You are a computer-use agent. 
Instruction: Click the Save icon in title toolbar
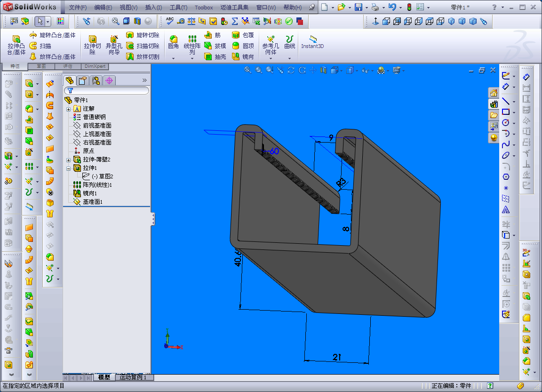click(x=359, y=7)
